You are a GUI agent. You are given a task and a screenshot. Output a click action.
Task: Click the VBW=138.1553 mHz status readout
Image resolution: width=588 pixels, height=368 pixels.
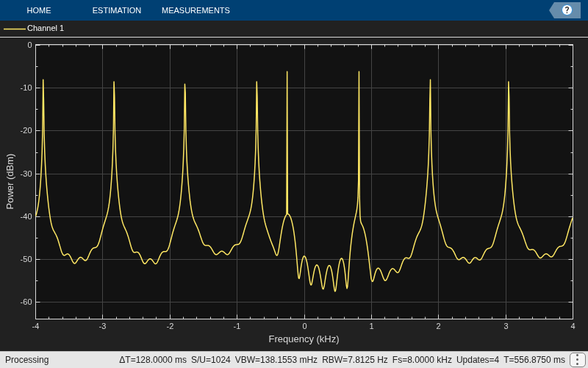pyautogui.click(x=276, y=360)
